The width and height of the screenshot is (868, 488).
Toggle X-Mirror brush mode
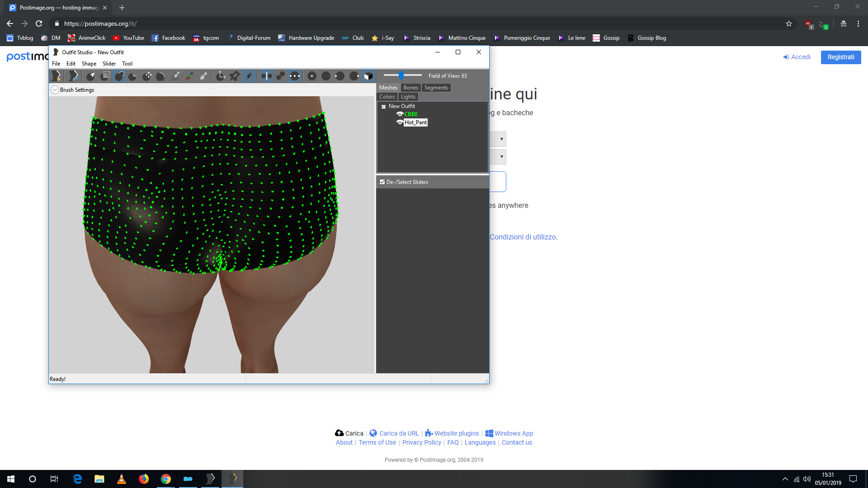(267, 76)
